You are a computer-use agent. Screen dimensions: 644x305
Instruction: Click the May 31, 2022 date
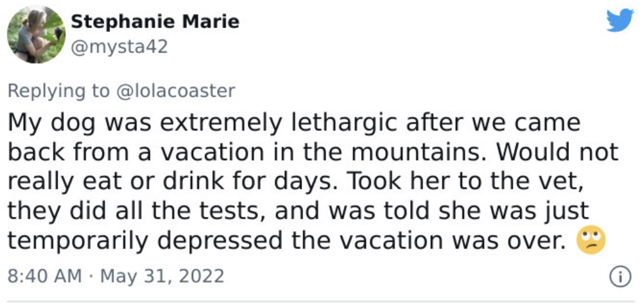162,276
